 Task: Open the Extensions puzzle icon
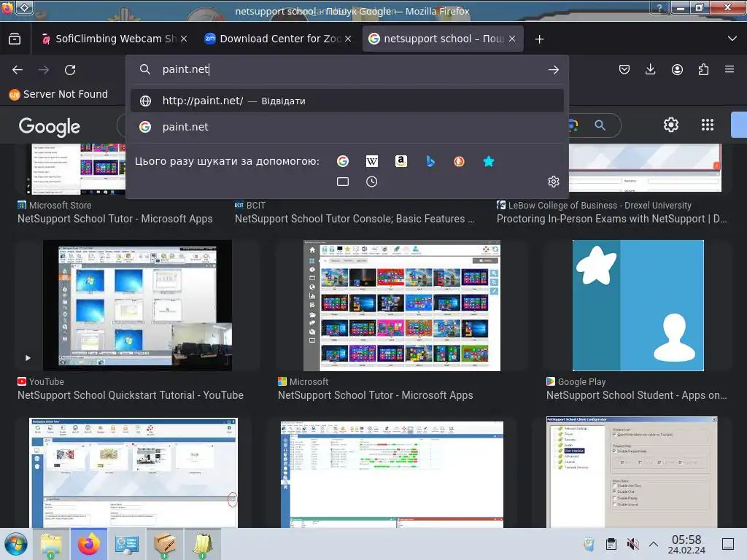pyautogui.click(x=704, y=69)
